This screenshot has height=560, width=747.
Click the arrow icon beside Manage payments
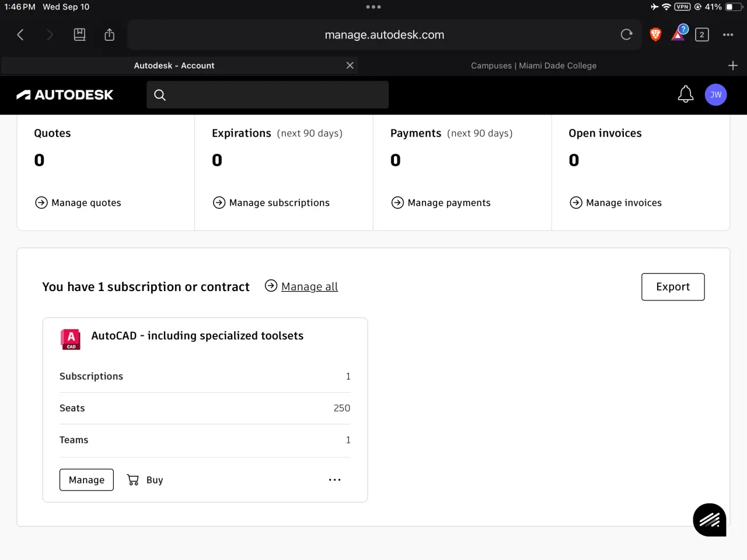(x=397, y=202)
